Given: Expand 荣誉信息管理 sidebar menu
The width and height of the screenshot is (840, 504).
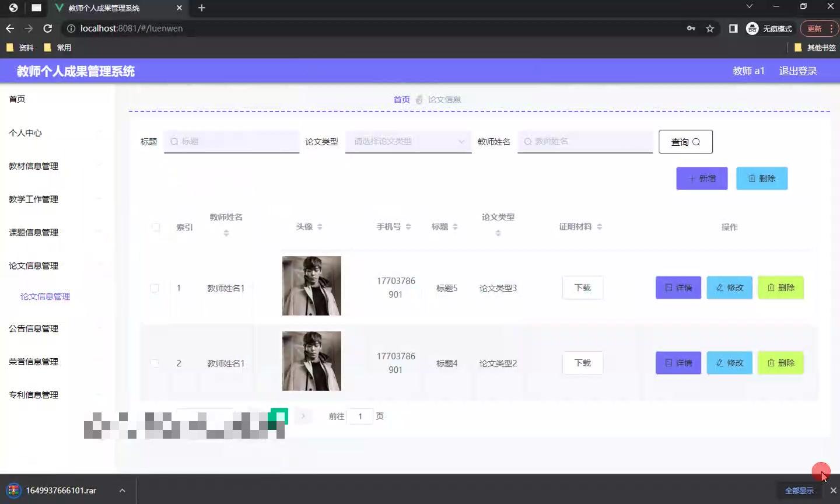Looking at the screenshot, I should point(57,362).
